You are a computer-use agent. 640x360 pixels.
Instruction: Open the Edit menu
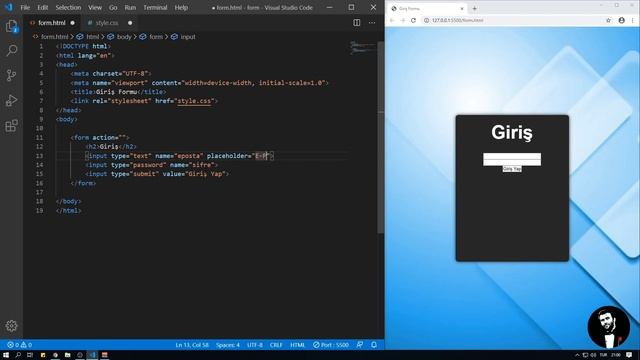[42, 7]
